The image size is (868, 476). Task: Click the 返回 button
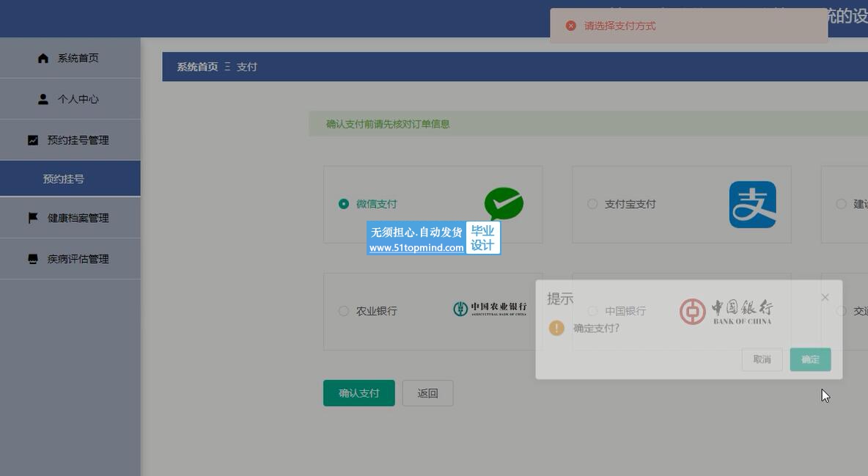coord(428,393)
